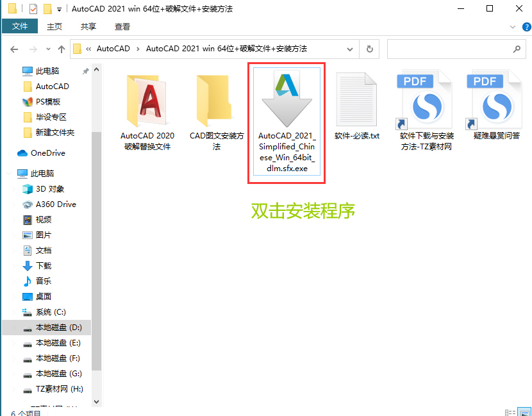
Task: Go back with the back arrow
Action: [x=14, y=49]
